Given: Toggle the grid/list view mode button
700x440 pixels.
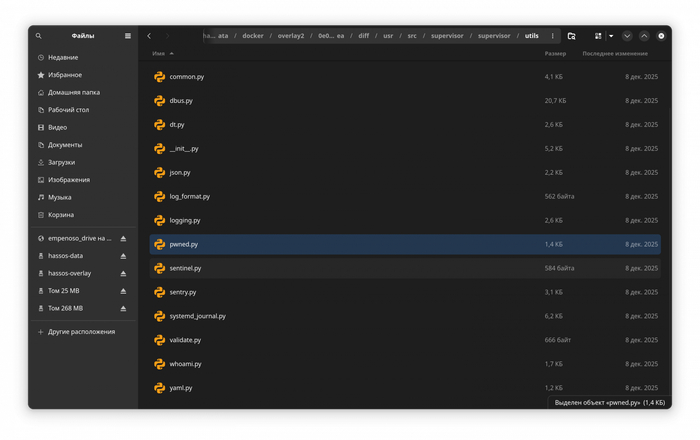Looking at the screenshot, I should click(598, 36).
